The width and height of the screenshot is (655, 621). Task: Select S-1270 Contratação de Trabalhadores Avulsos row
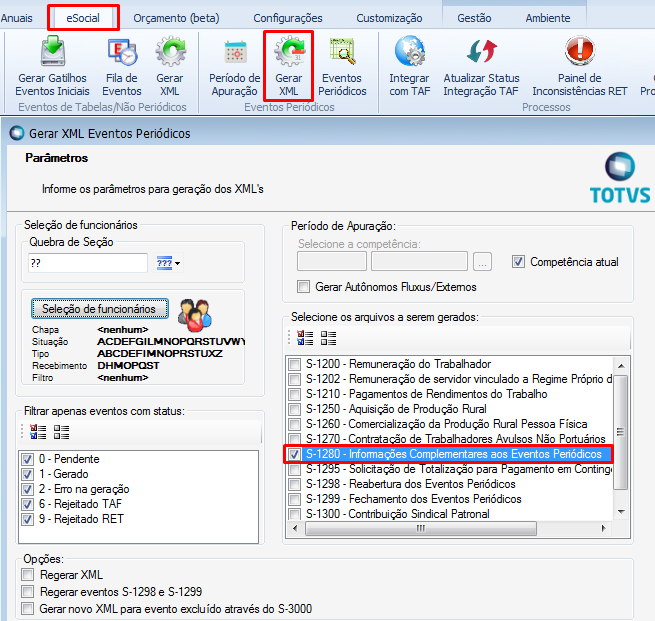(450, 439)
